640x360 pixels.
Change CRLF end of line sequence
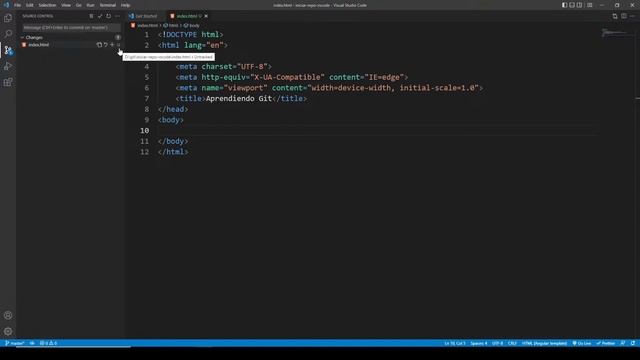(512, 343)
